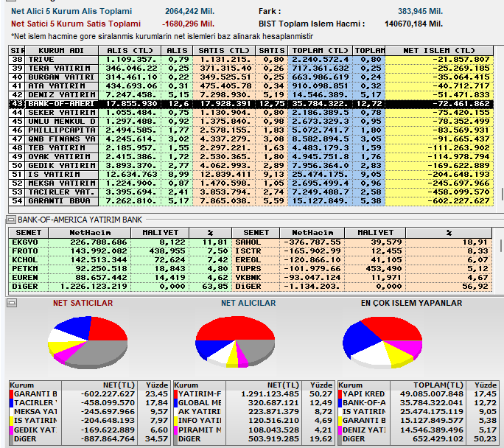Screen dimensions: 504x448
Task: Sort by TOPLAM (TL) column header
Action: 320,50
